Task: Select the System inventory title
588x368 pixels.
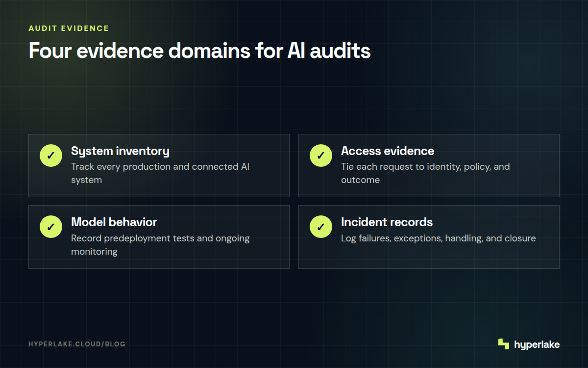Action: click(120, 151)
